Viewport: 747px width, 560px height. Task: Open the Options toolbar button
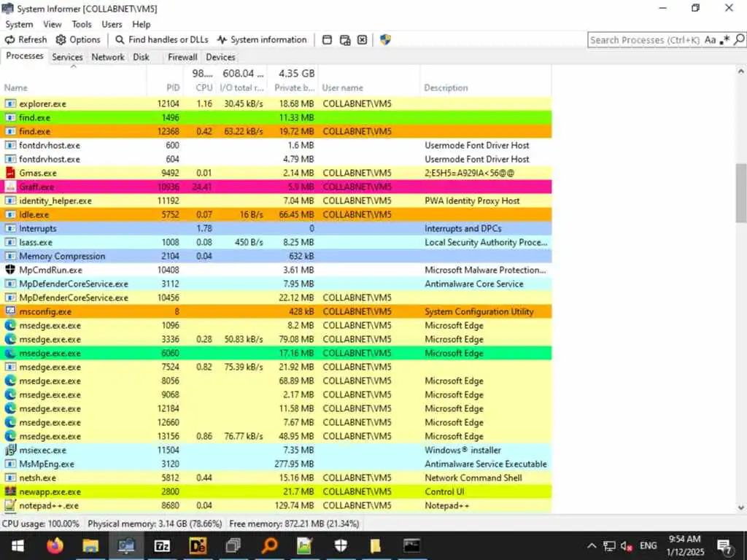pos(78,40)
